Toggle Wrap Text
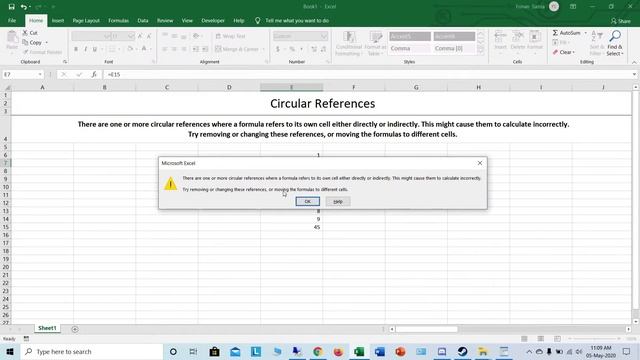Image resolution: width=640 pixels, height=360 pixels. pyautogui.click(x=230, y=36)
